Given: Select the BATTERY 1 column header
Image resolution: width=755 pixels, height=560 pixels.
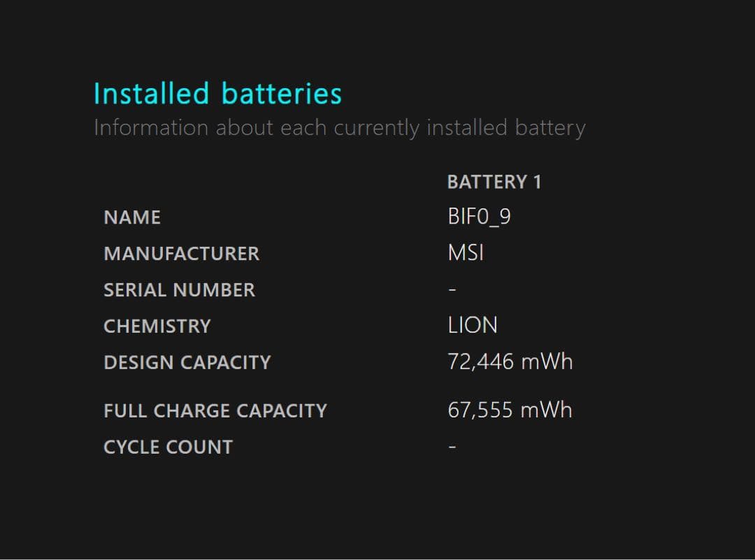Looking at the screenshot, I should point(494,182).
